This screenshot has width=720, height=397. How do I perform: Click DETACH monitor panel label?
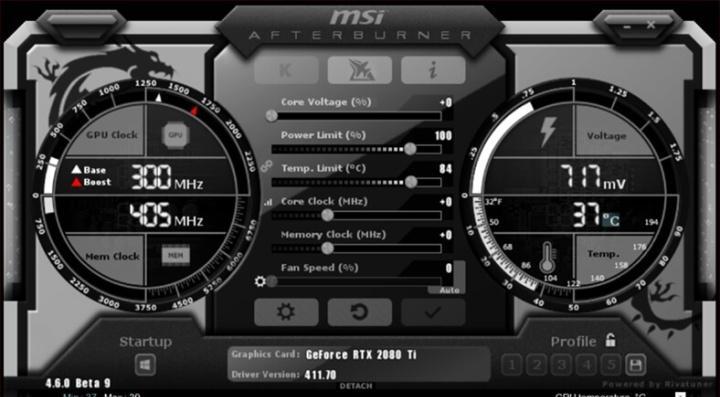pos(356,386)
